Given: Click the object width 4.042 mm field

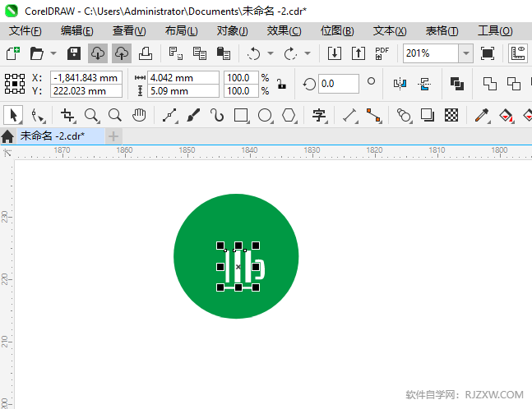Looking at the screenshot, I should pos(183,77).
